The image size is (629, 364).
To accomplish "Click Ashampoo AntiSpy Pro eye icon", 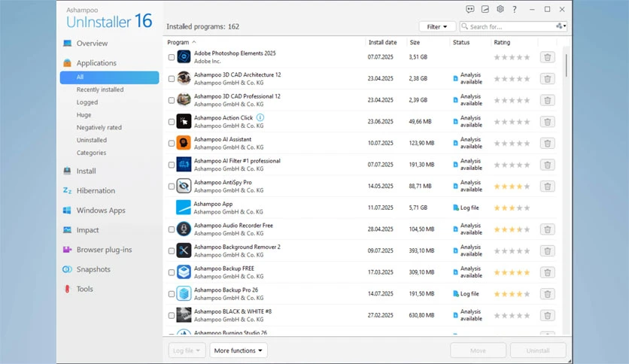I will (184, 186).
